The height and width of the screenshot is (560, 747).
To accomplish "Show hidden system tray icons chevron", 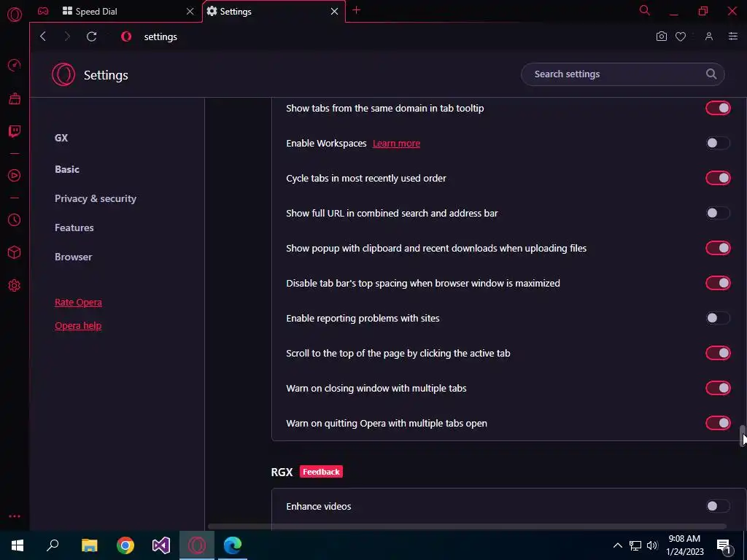I will (617, 545).
